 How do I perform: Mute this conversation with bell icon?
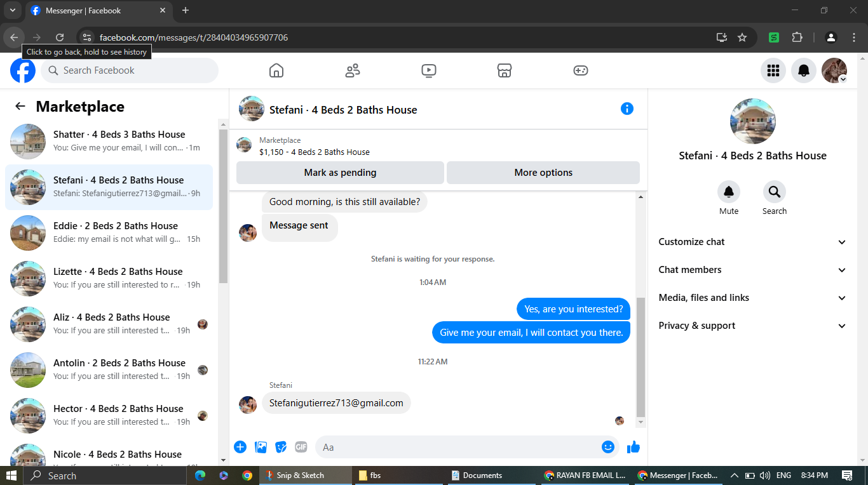tap(729, 192)
